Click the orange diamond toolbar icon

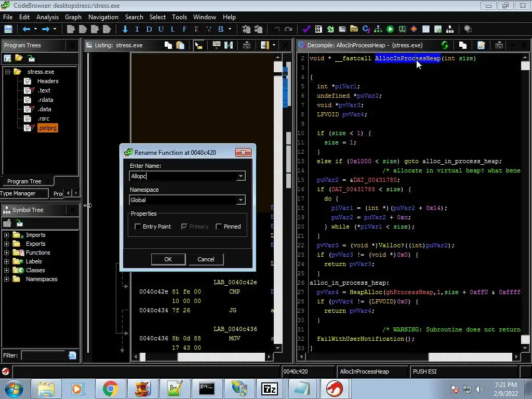pos(414,29)
